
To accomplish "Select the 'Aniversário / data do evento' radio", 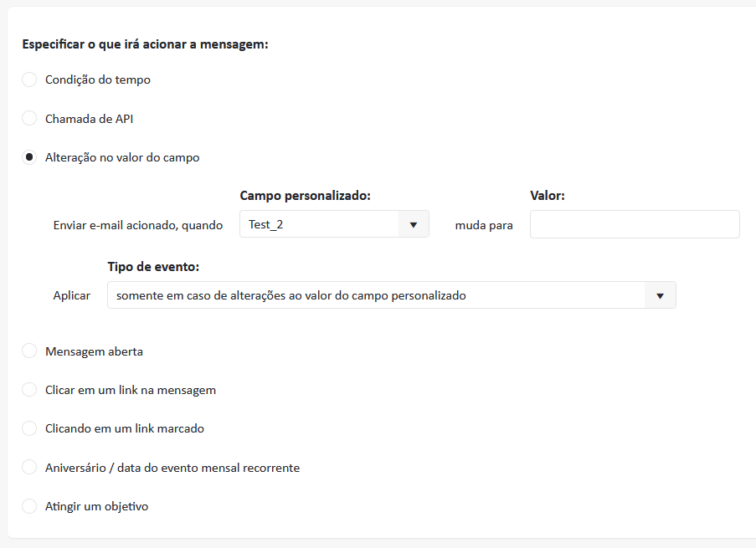I will pyautogui.click(x=29, y=468).
